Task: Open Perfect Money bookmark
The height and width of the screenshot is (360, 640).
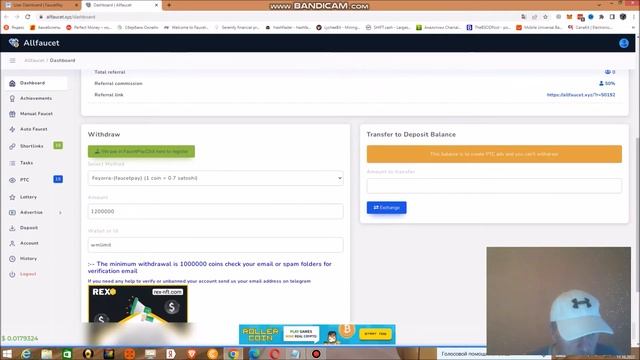Action: (x=89, y=27)
